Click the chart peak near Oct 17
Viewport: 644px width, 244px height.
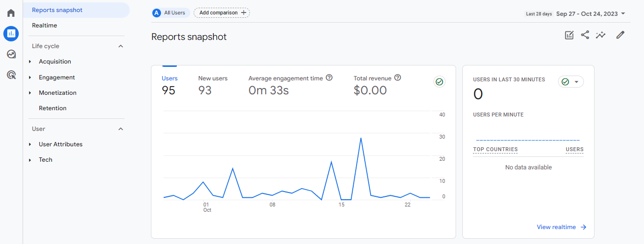[x=361, y=138]
